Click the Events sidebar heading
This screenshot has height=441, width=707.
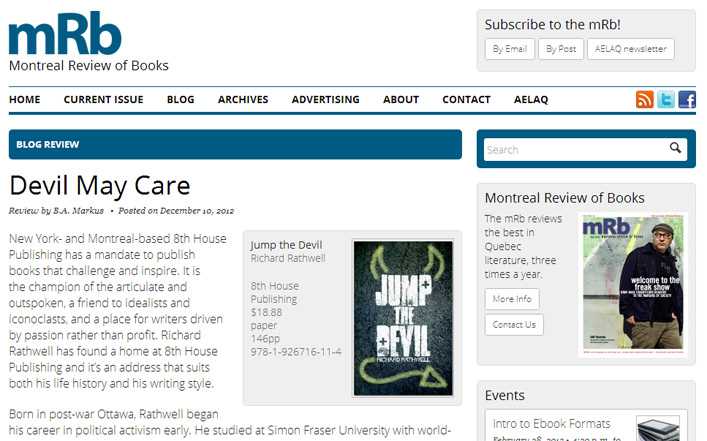pyautogui.click(x=505, y=395)
